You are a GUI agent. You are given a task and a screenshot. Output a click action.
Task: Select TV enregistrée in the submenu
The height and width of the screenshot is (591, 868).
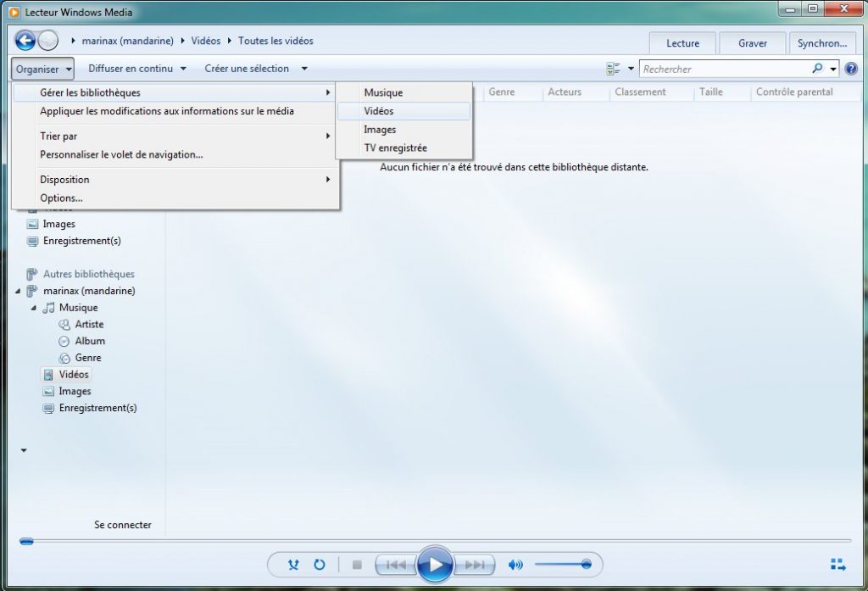coord(404,148)
